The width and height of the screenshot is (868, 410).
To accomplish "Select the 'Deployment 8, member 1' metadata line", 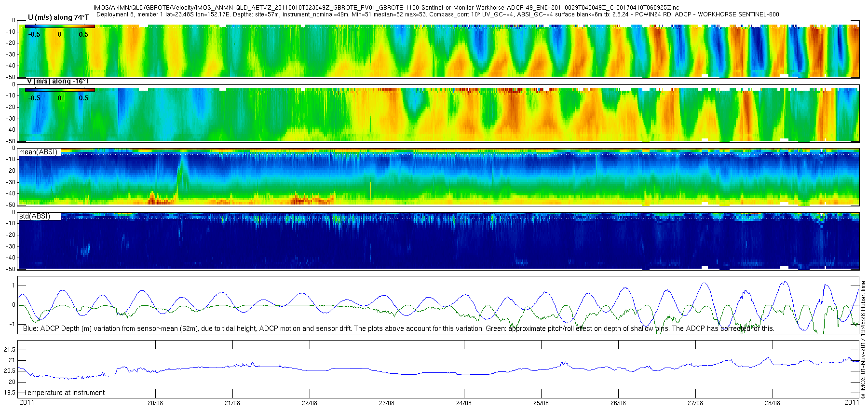I will [437, 14].
